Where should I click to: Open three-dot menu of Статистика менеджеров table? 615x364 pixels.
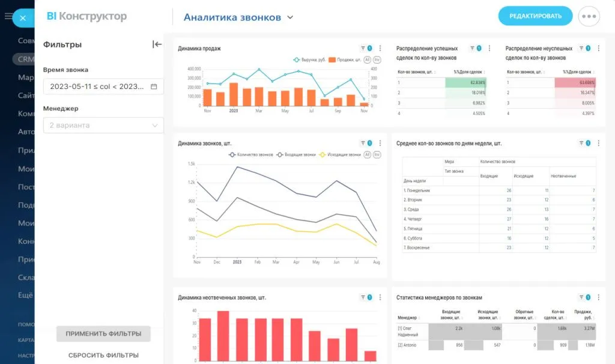point(598,297)
